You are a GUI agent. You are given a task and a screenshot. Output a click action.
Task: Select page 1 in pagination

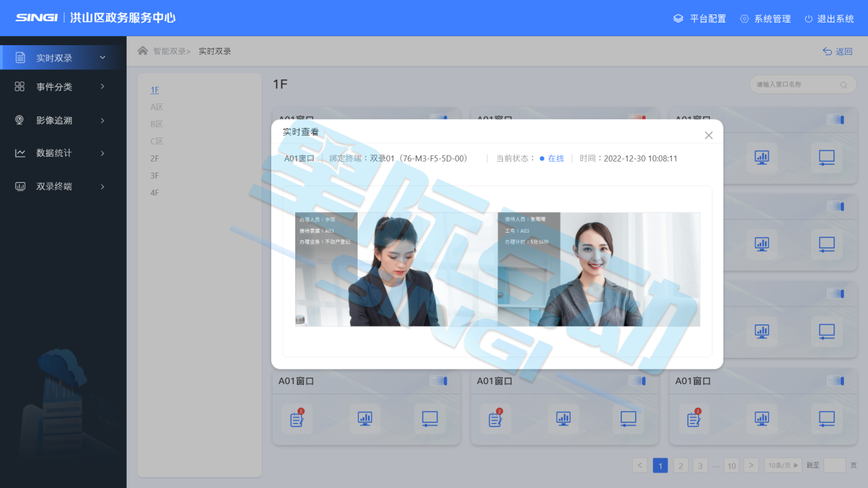(x=660, y=465)
